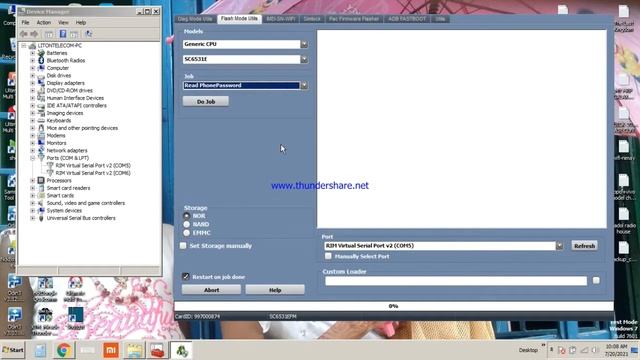Click inside Custom Loader input field

456,280
